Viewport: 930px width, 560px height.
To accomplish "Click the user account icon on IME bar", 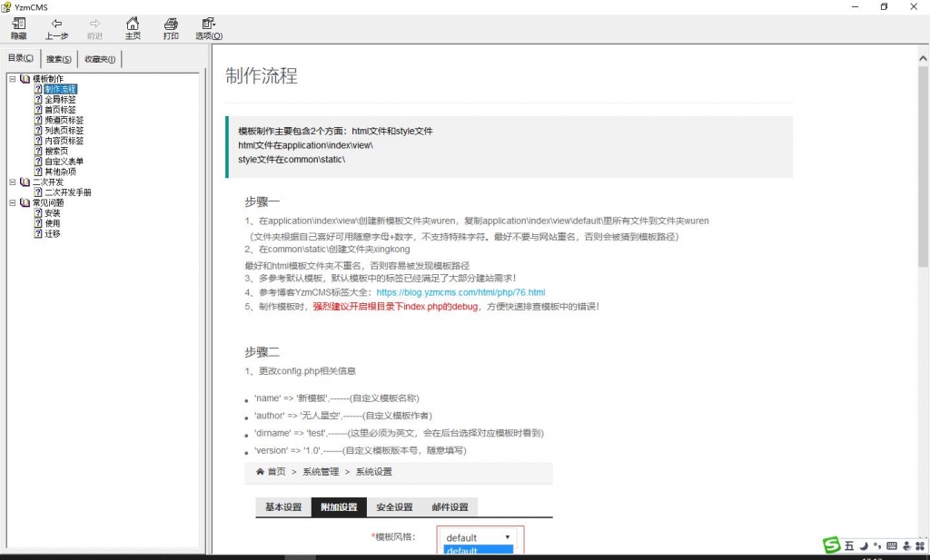I will 906,545.
